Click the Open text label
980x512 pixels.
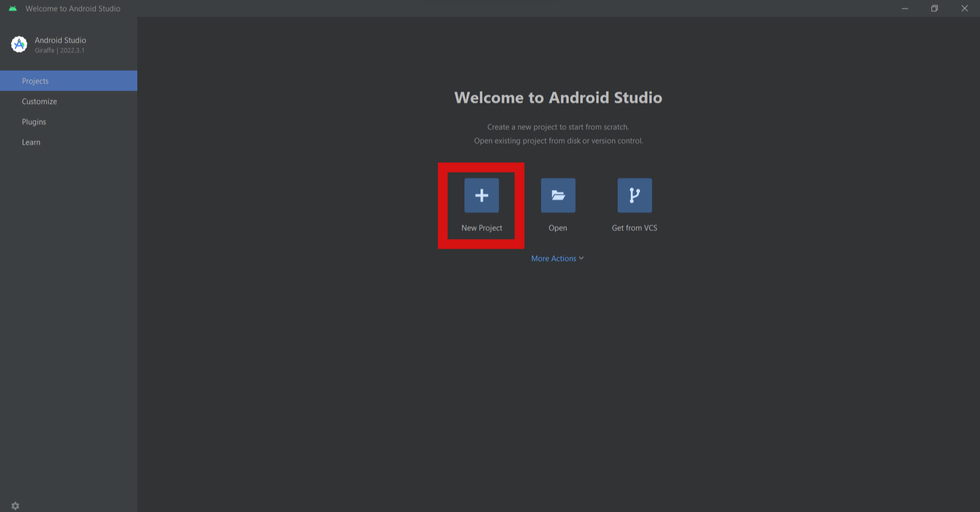coord(558,228)
